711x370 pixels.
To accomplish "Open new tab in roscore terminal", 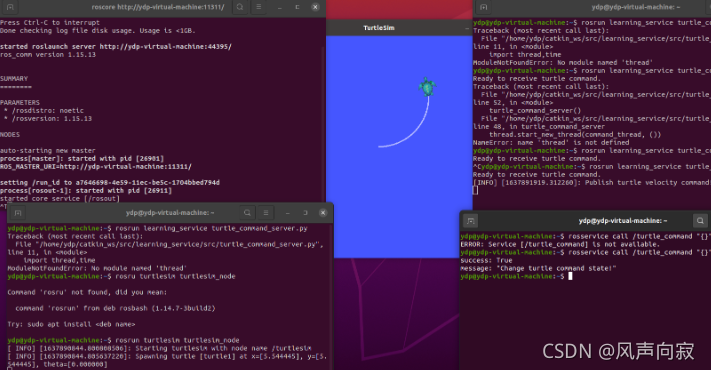I will point(10,7).
